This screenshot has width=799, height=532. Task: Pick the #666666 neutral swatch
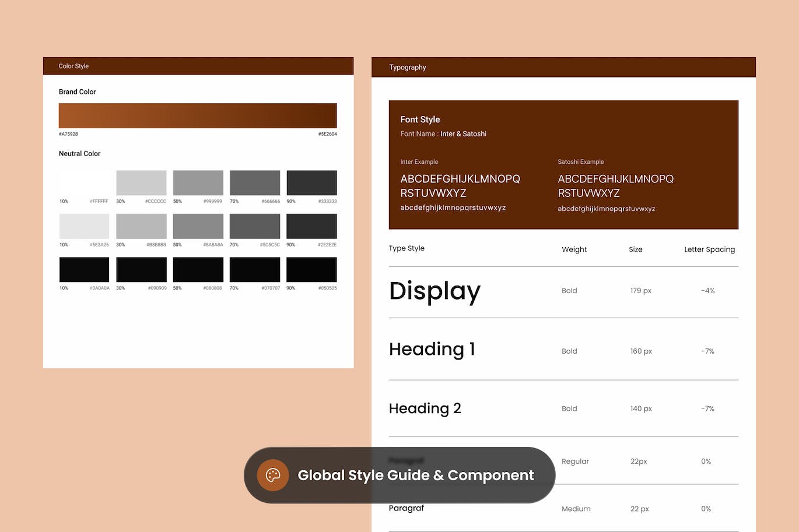(255, 183)
